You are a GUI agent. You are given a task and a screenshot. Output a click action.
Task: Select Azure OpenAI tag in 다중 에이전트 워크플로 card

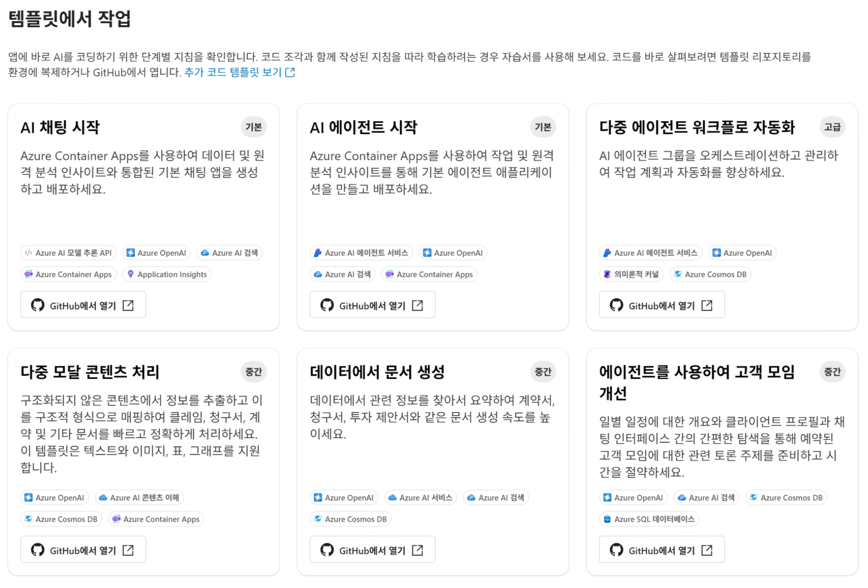click(x=742, y=253)
